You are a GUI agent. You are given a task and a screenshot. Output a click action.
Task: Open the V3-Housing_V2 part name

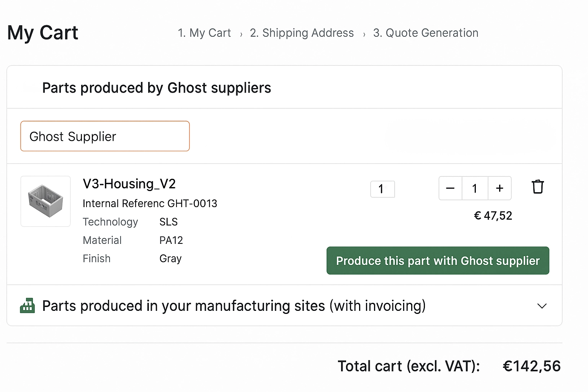(129, 184)
